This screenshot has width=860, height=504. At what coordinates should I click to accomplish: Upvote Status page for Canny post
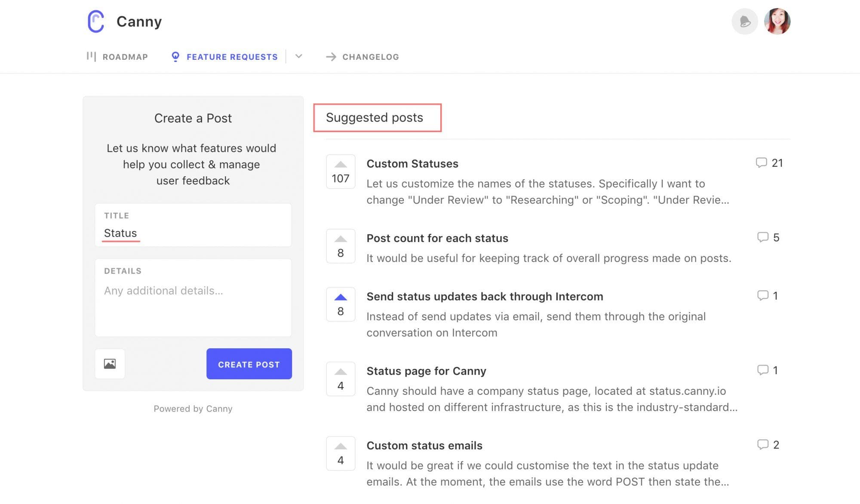tap(341, 379)
